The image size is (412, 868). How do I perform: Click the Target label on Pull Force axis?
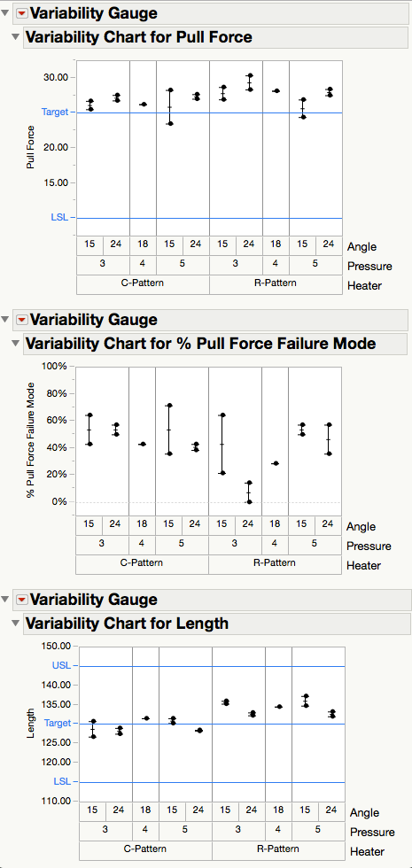click(54, 112)
